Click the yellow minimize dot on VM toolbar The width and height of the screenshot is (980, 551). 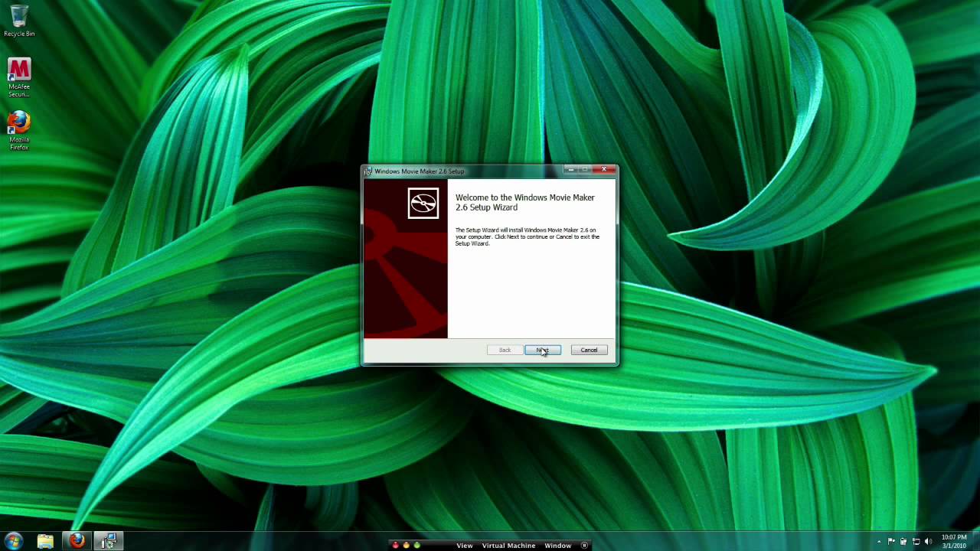tap(406, 545)
